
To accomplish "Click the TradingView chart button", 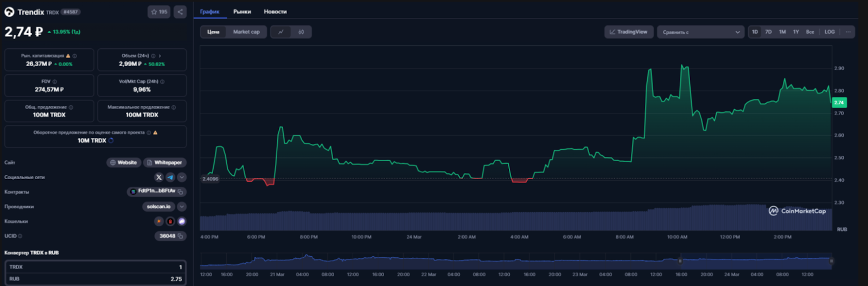I will tap(628, 32).
